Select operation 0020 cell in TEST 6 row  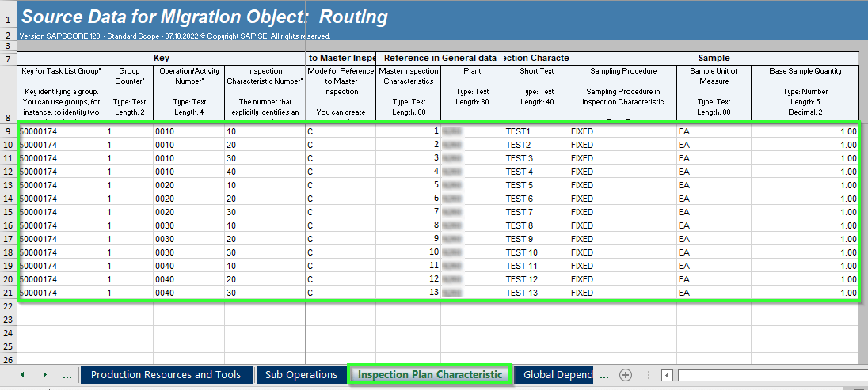[188, 199]
